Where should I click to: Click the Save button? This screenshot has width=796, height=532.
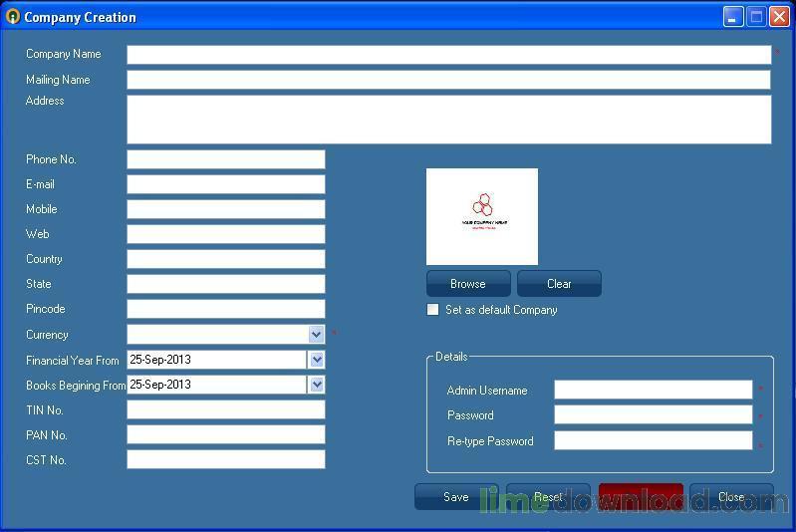[x=456, y=496]
